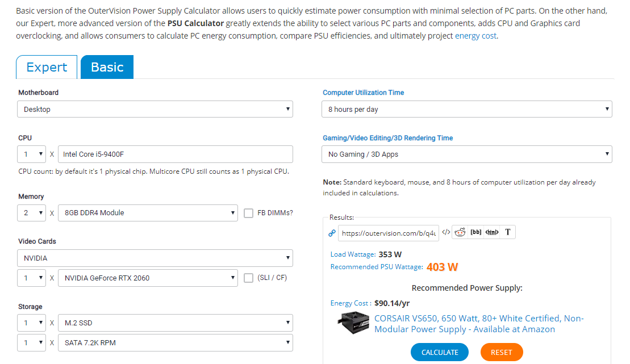
Task: Copy results as BBCode
Action: pyautogui.click(x=476, y=232)
